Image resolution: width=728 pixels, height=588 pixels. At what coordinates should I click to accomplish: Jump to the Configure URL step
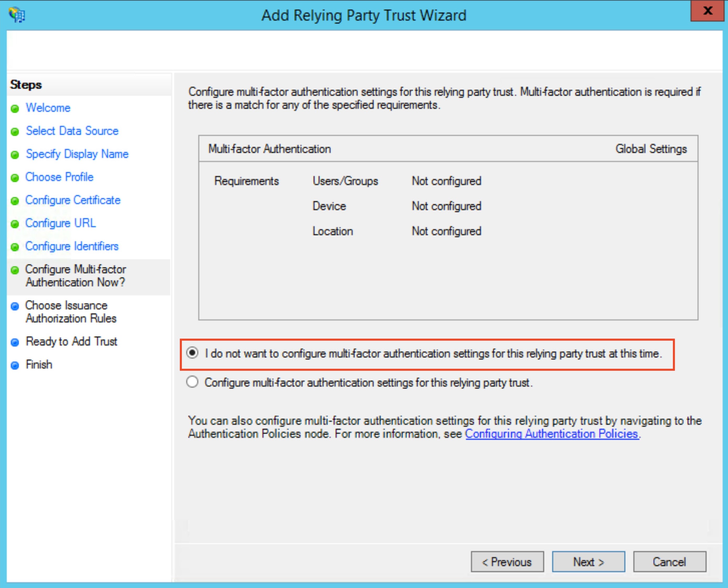61,223
